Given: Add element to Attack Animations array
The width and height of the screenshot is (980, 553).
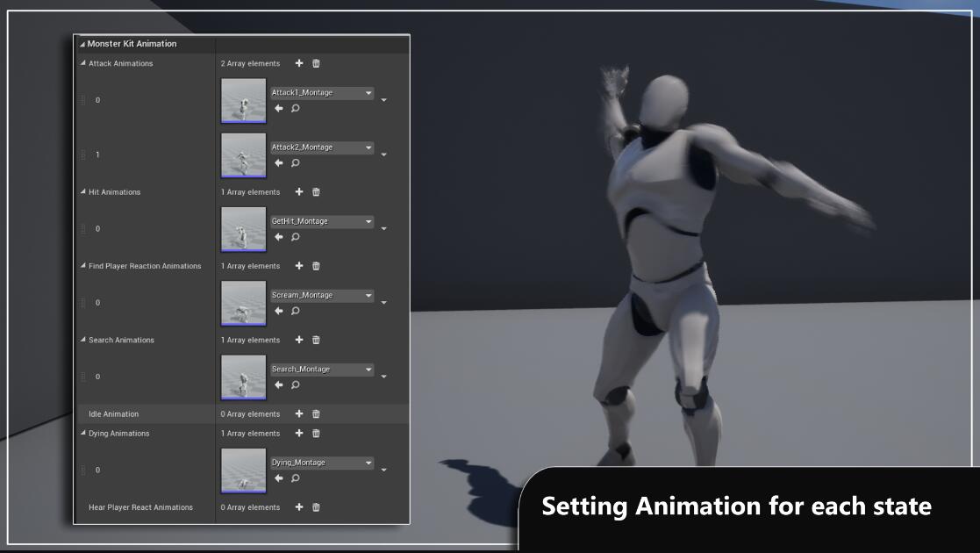Looking at the screenshot, I should coord(299,63).
